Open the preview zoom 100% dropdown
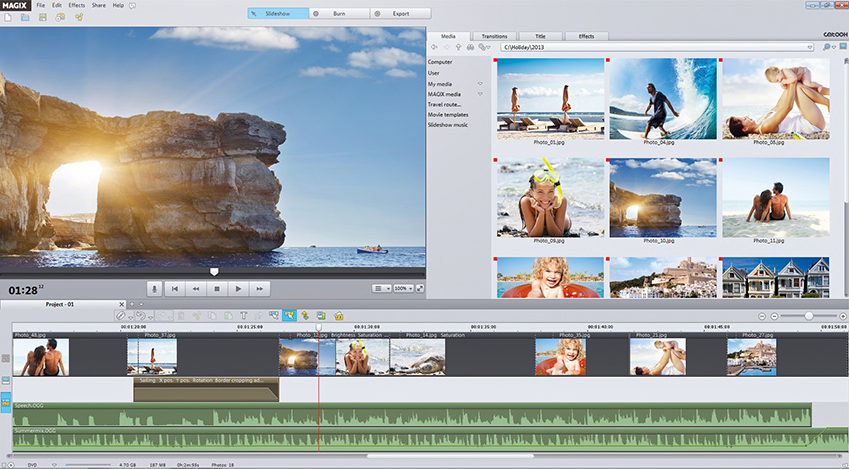 (x=403, y=289)
